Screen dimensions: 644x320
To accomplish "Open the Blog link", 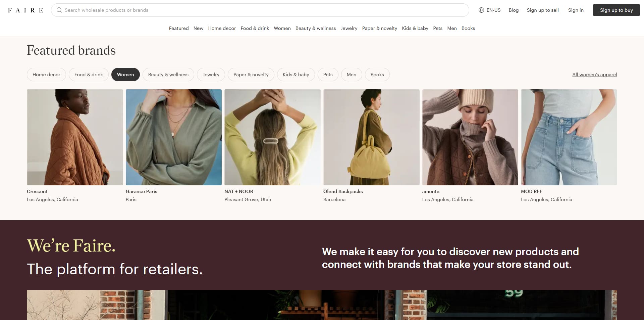I will point(514,10).
